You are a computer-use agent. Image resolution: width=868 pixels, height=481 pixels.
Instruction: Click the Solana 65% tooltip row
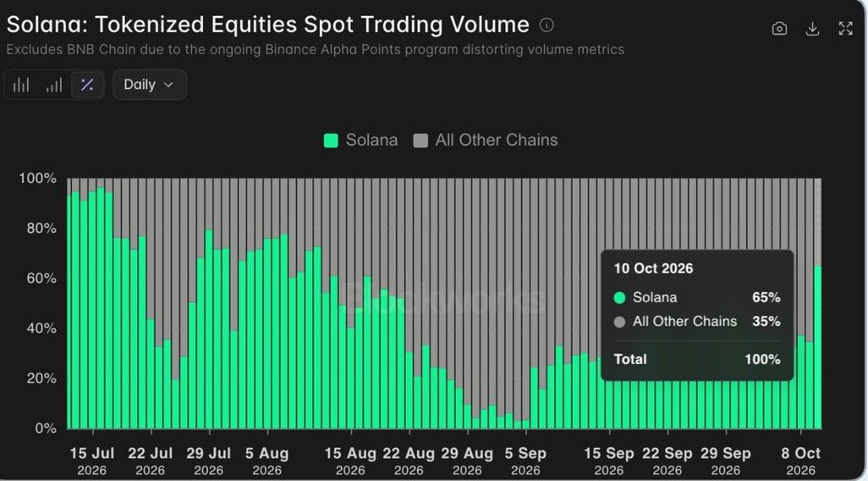[x=697, y=297]
